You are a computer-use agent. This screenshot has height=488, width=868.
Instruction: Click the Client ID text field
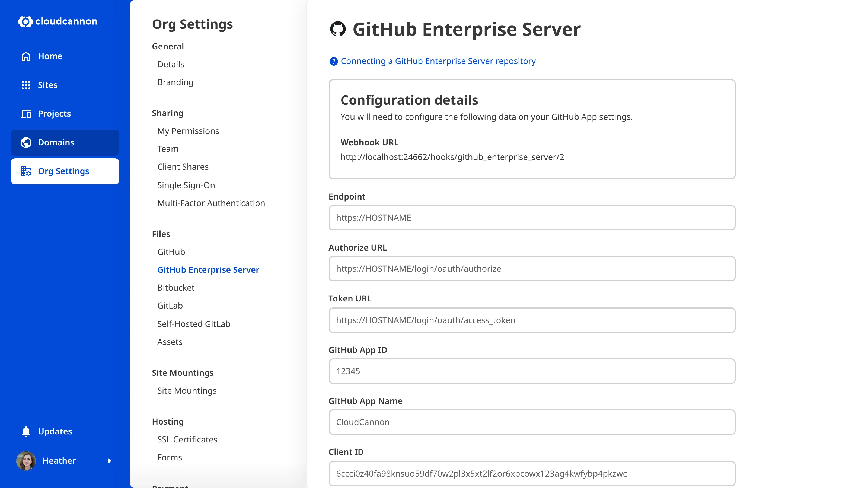click(532, 474)
